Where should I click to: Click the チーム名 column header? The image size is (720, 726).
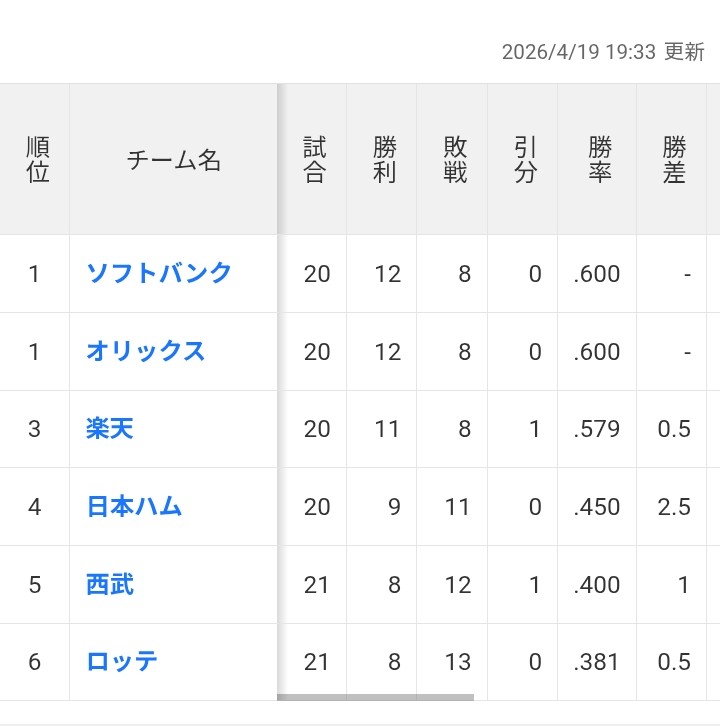[x=174, y=160]
